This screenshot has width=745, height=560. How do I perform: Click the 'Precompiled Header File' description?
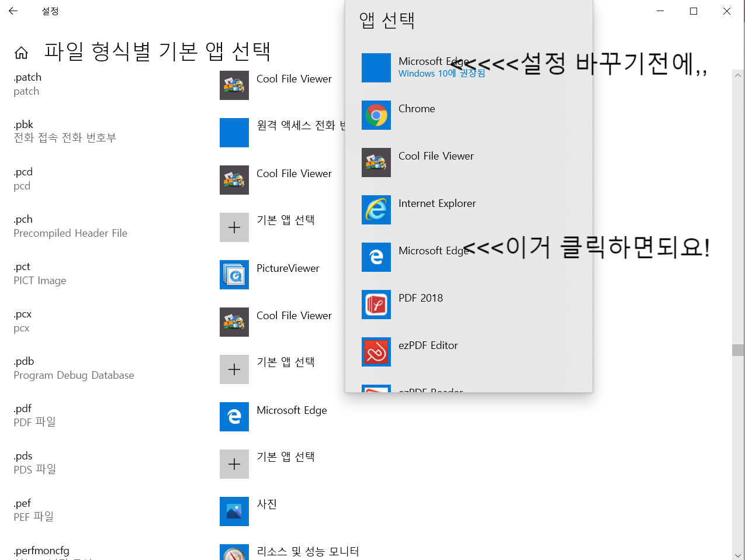[x=71, y=233]
